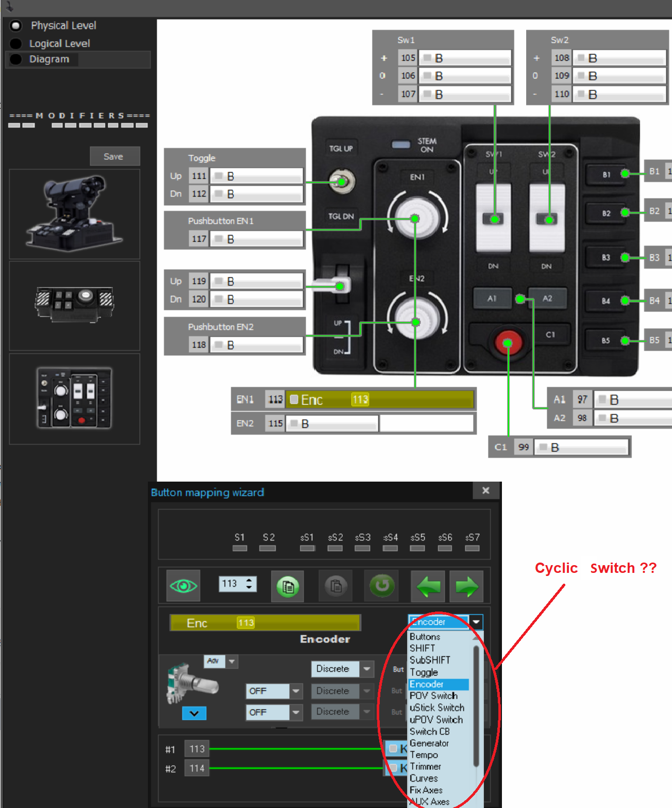Choose uPOV Switch from the function list
The image size is (672, 808).
click(x=436, y=719)
